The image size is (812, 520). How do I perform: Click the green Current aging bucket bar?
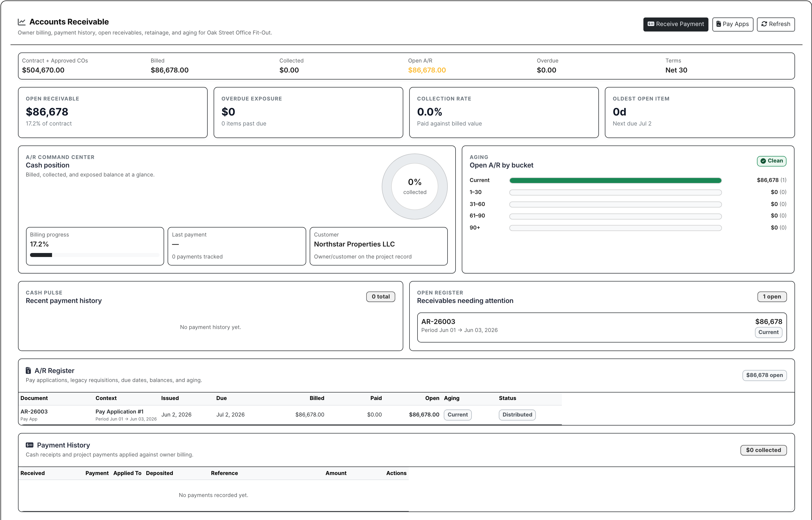615,180
